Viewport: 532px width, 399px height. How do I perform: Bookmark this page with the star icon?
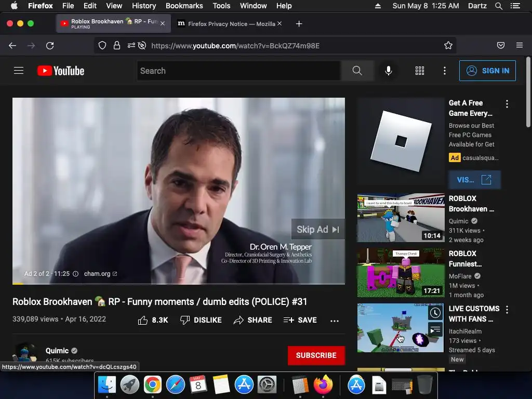(x=448, y=46)
